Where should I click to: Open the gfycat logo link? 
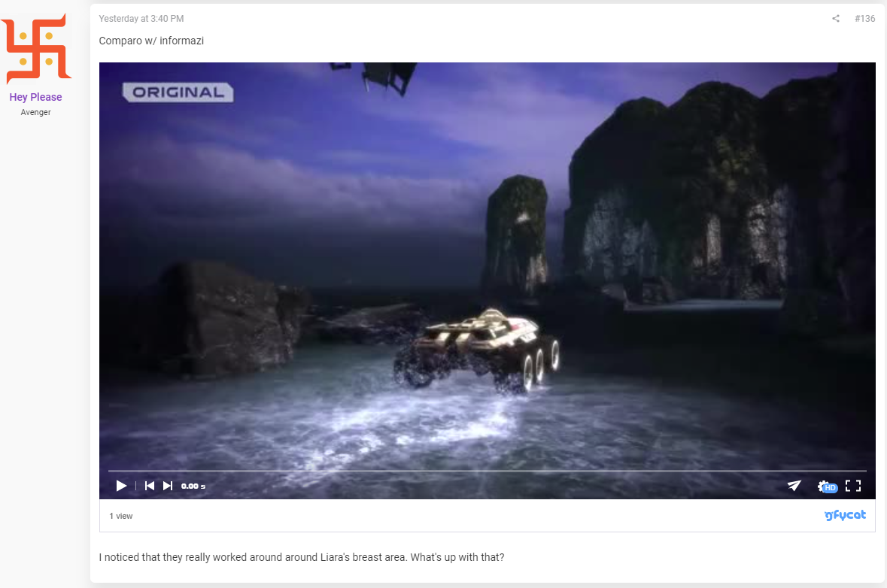[845, 515]
